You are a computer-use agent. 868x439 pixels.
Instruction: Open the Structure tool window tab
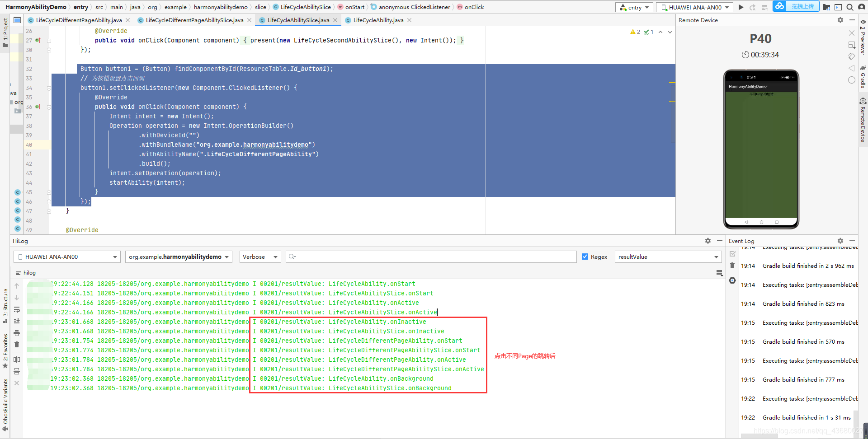(x=5, y=306)
